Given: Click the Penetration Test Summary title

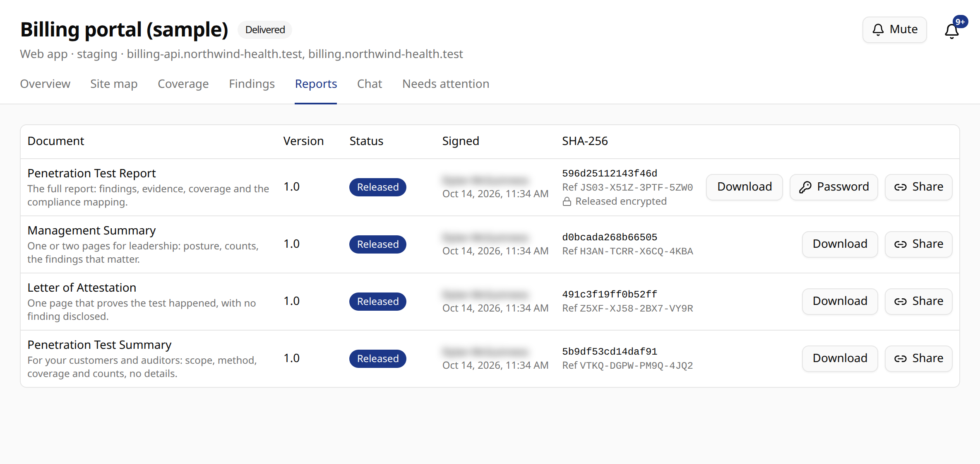Looking at the screenshot, I should [x=99, y=345].
